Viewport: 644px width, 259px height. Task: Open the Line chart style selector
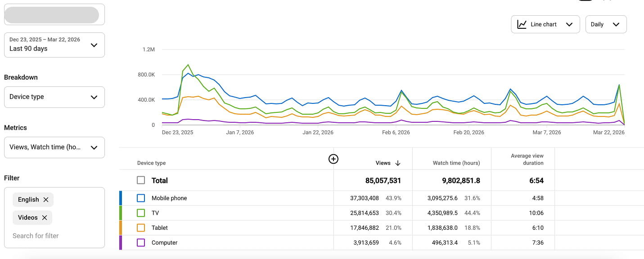(x=545, y=24)
